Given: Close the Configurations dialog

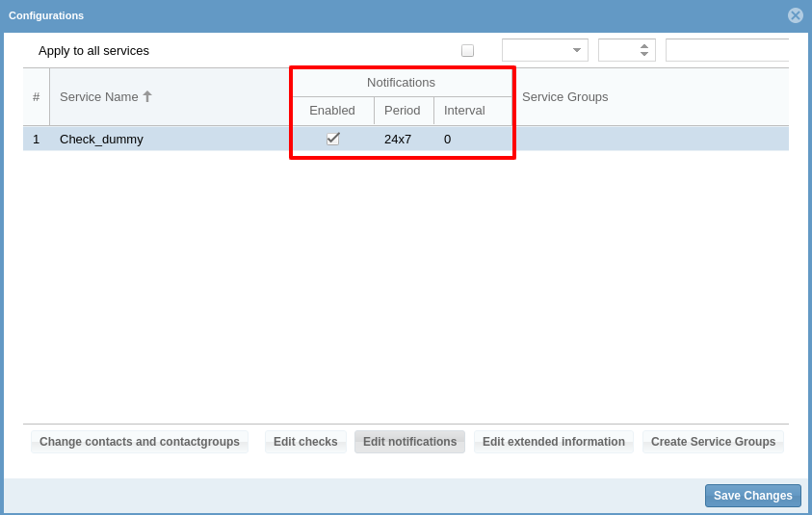Looking at the screenshot, I should point(795,15).
